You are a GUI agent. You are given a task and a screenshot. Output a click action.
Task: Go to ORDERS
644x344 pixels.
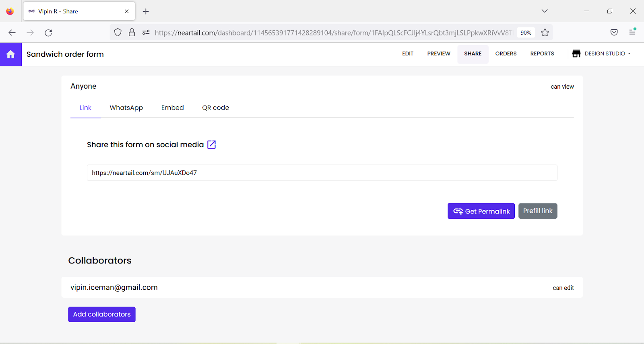coord(506,54)
